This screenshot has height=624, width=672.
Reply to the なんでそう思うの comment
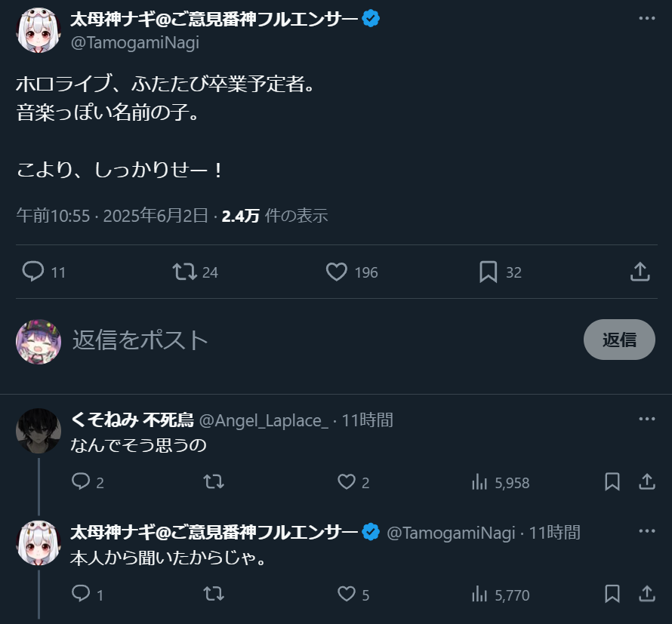click(81, 481)
